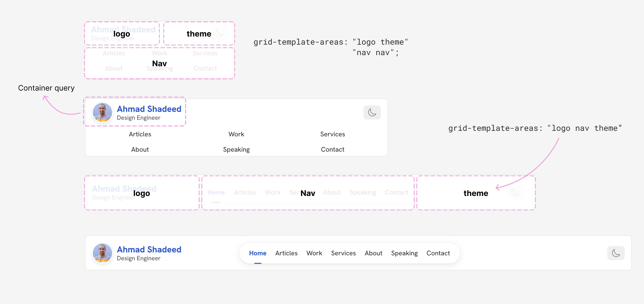Click Articles link in the stacked header grid
This screenshot has height=304, width=644.
tap(140, 134)
